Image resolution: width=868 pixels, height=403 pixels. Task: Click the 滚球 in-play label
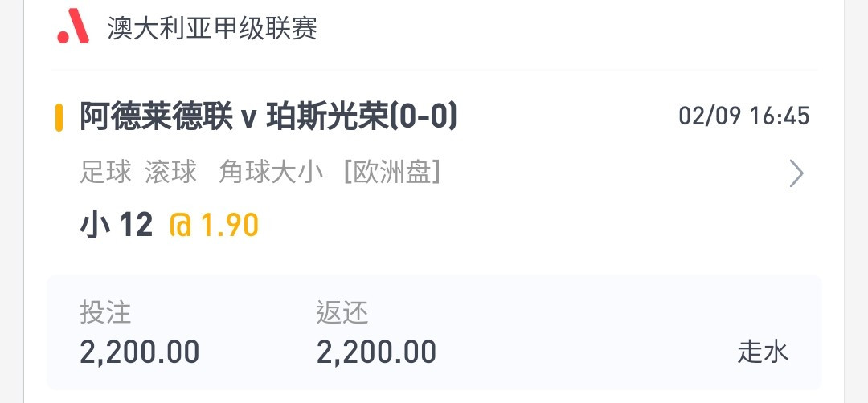click(170, 172)
